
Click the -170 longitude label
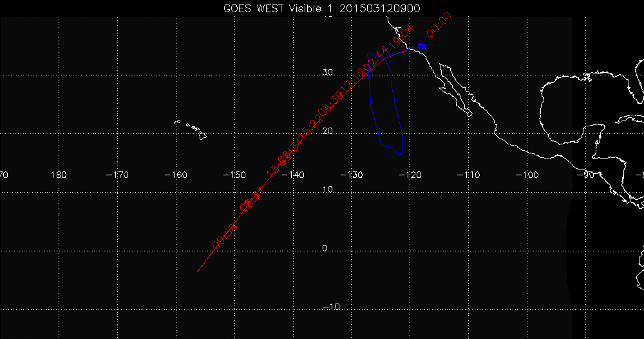point(117,175)
